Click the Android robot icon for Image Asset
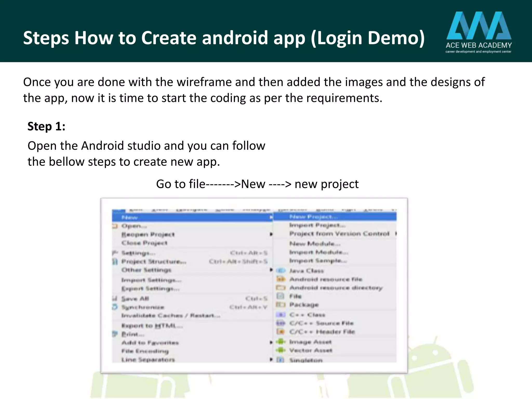Screen dimensions: 532x399 click(x=281, y=342)
